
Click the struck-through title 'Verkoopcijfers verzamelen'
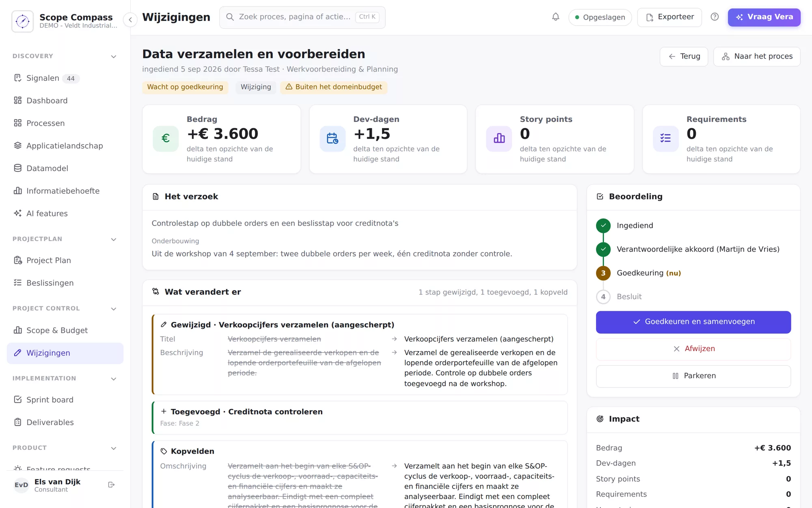tap(274, 339)
